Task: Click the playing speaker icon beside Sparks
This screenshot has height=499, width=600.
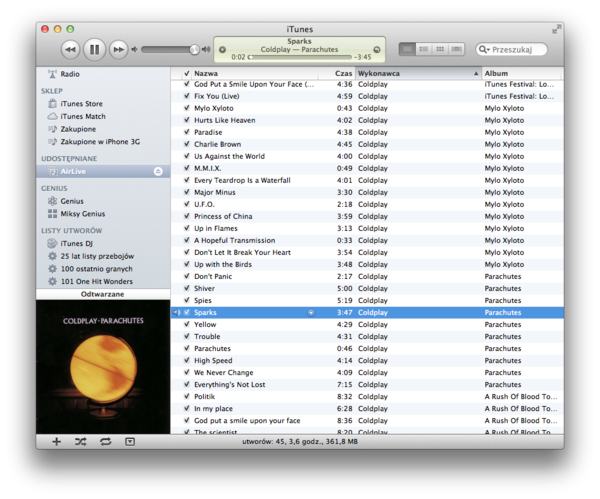Action: [x=176, y=312]
